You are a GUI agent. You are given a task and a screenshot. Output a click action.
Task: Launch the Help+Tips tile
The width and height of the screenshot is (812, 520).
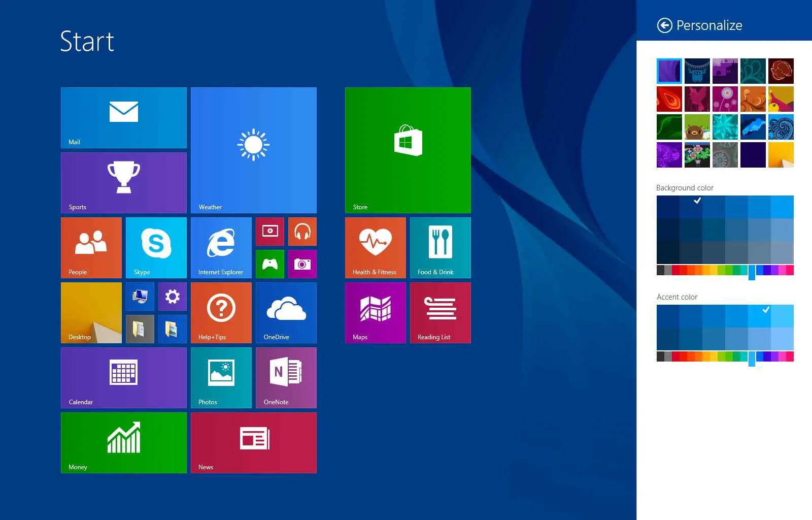[221, 313]
